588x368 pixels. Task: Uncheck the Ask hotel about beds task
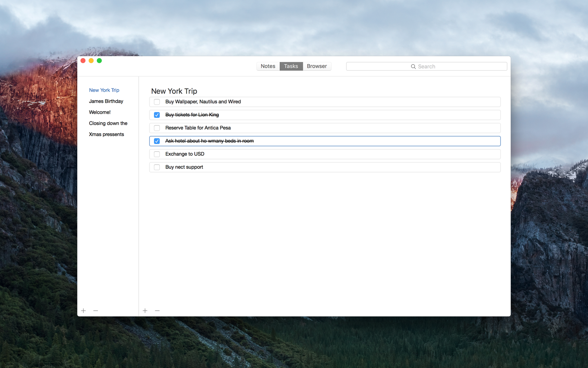coord(157,141)
